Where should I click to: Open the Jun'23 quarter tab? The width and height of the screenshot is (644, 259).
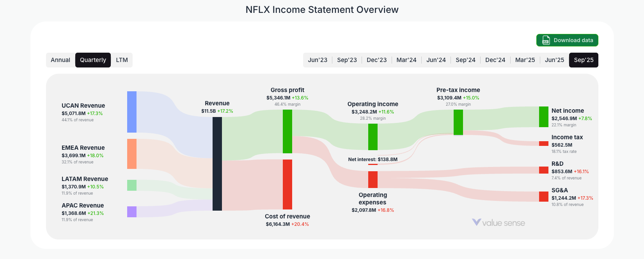318,60
